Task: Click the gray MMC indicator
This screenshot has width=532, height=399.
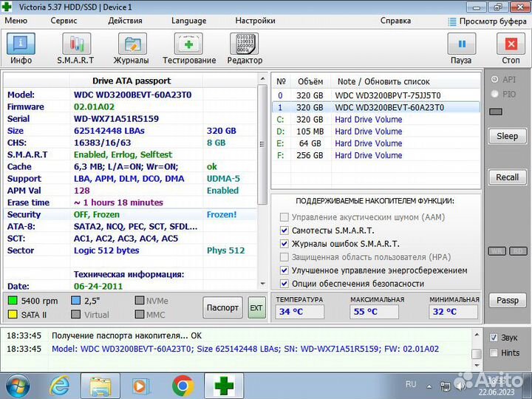Action: (140, 314)
